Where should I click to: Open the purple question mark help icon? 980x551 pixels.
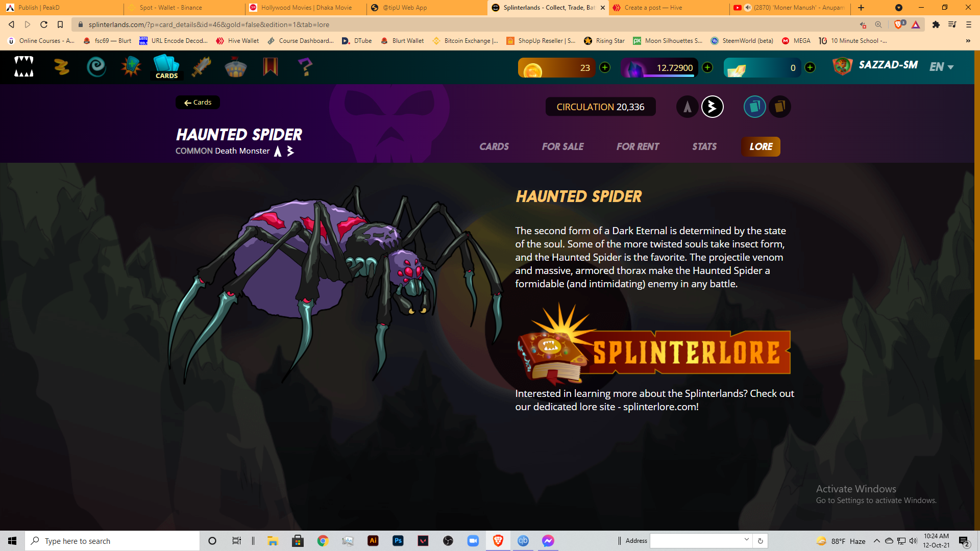tap(305, 67)
